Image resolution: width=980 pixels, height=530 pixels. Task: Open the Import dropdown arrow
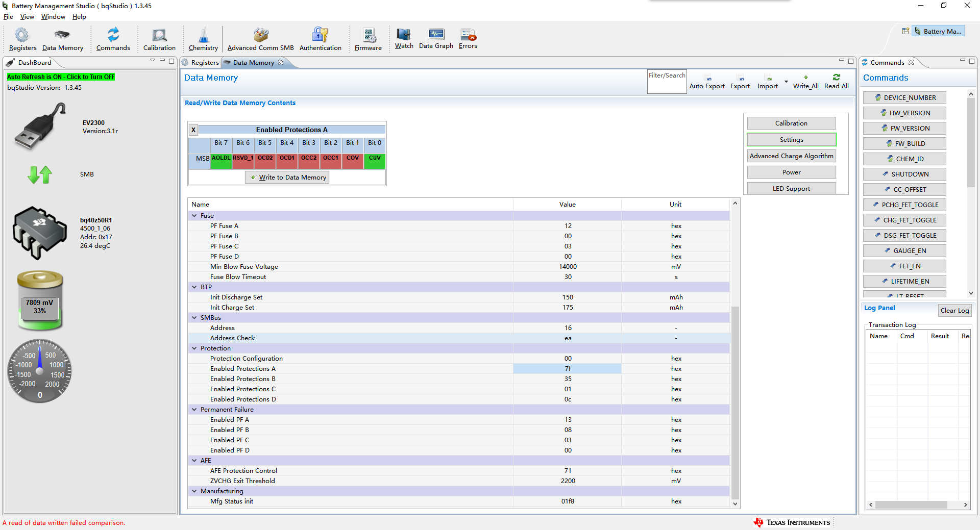786,82
